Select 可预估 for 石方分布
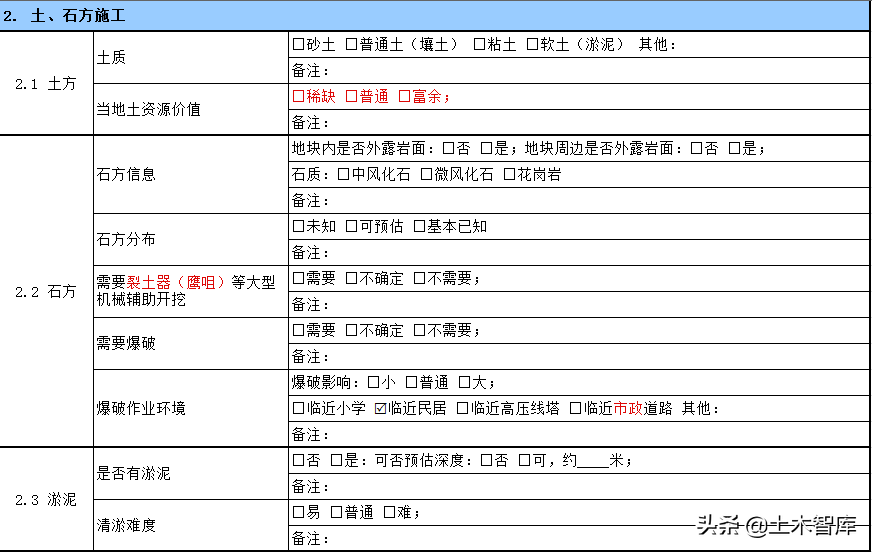 pyautogui.click(x=351, y=226)
